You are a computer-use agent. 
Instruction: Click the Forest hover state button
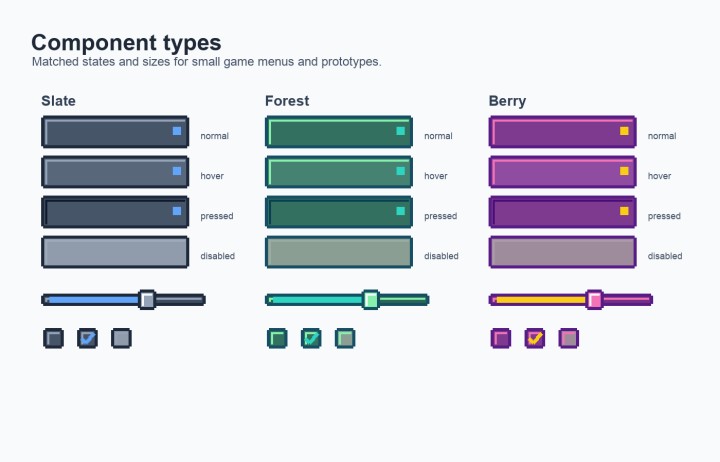(x=339, y=172)
